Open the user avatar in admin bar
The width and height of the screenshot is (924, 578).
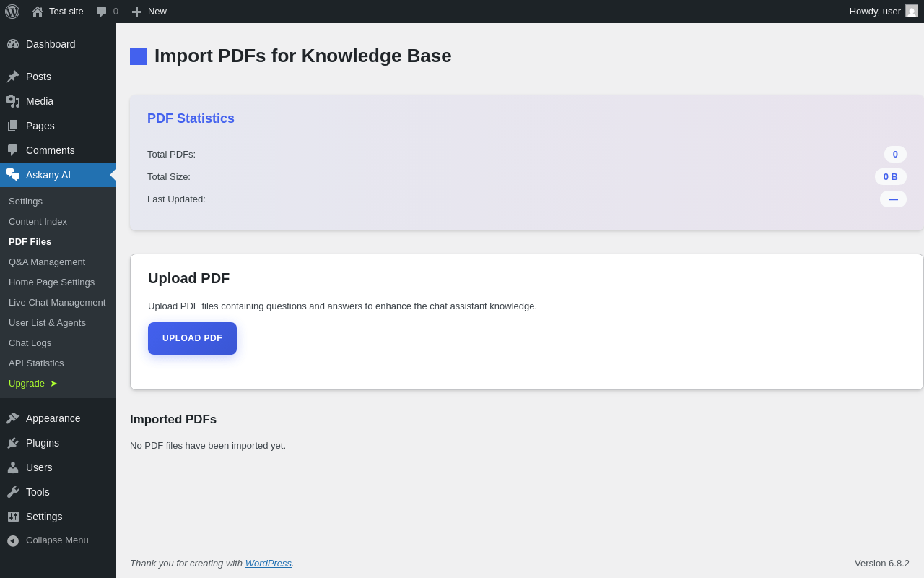pyautogui.click(x=912, y=11)
